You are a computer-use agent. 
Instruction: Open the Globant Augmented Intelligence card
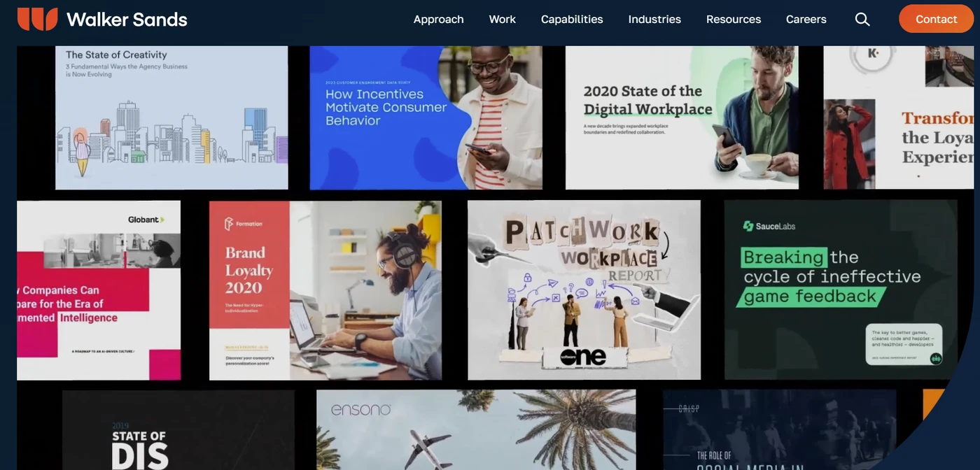(x=99, y=290)
